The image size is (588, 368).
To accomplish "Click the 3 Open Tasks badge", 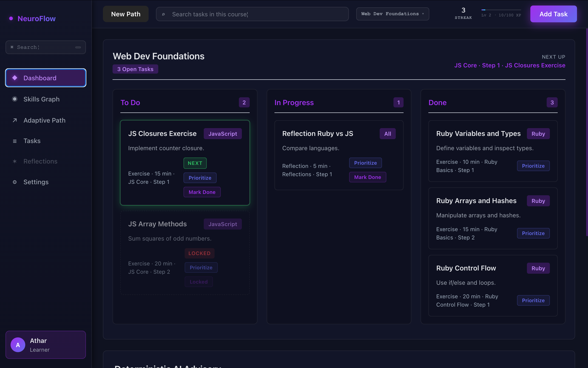I will point(135,69).
